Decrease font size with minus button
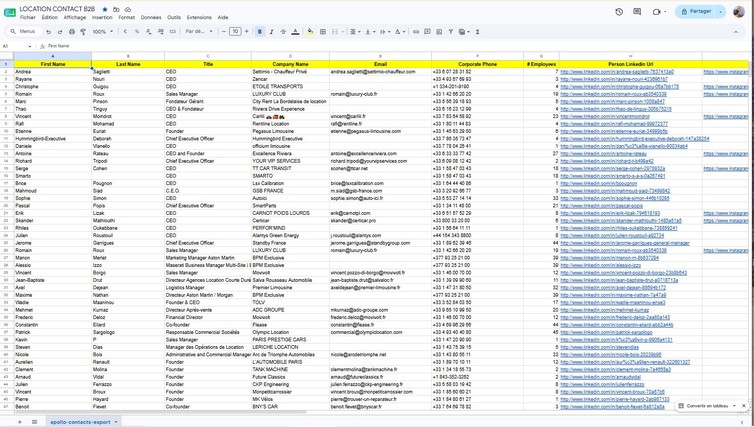Screen dimensions: 754x427 click(224, 32)
